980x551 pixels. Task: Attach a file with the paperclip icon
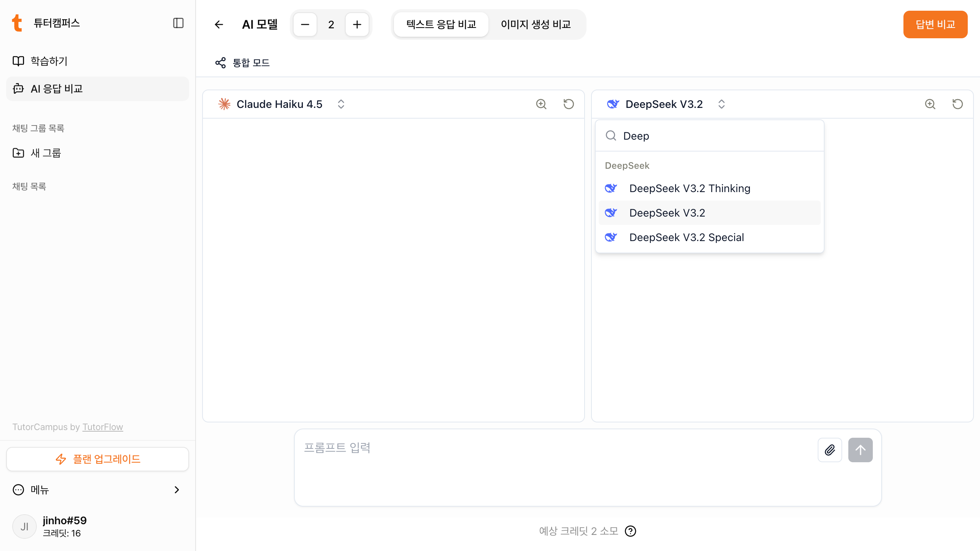click(x=830, y=450)
